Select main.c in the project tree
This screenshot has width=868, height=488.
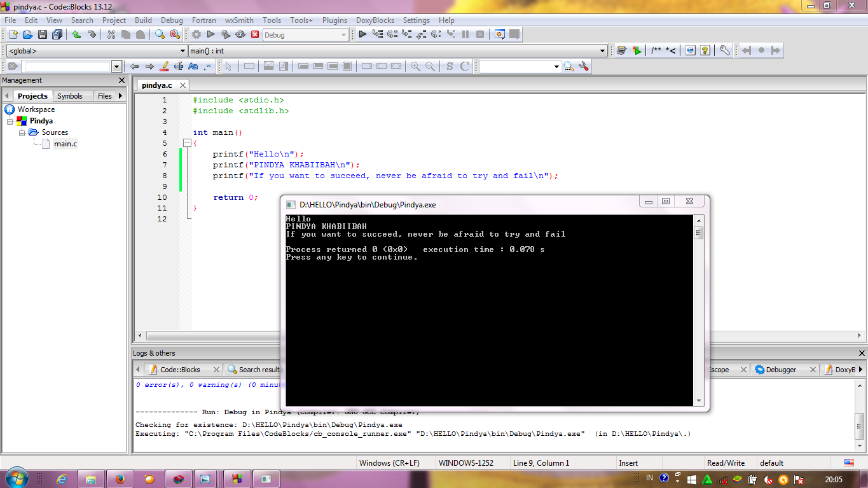[x=65, y=144]
